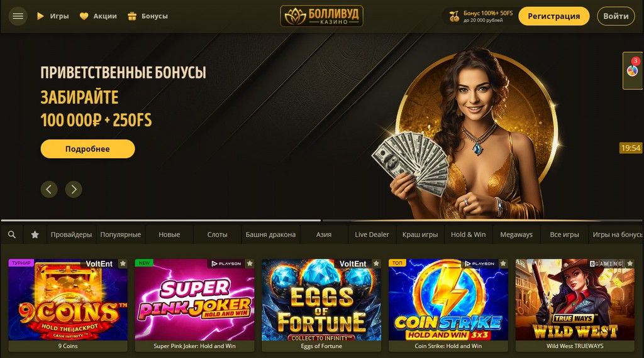Click the Bollywood Casino logo
The image size is (644, 358).
(x=321, y=16)
